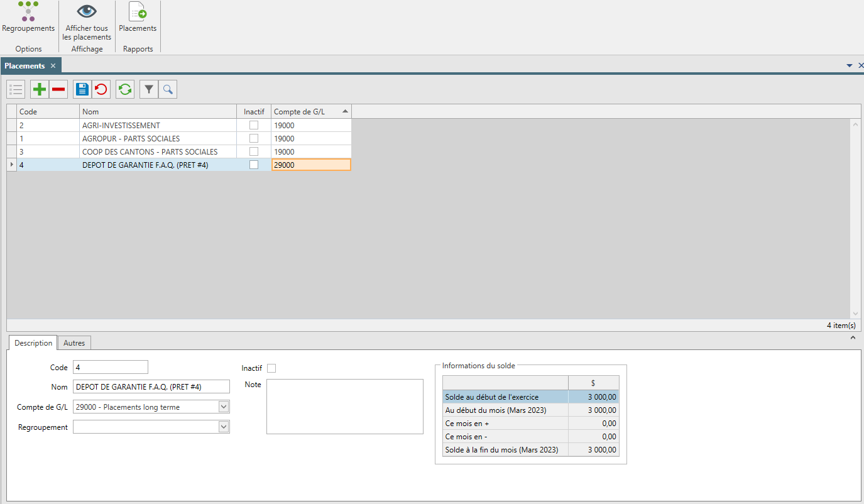864x504 pixels.
Task: Refresh the list with green arrows icon
Action: pos(125,90)
